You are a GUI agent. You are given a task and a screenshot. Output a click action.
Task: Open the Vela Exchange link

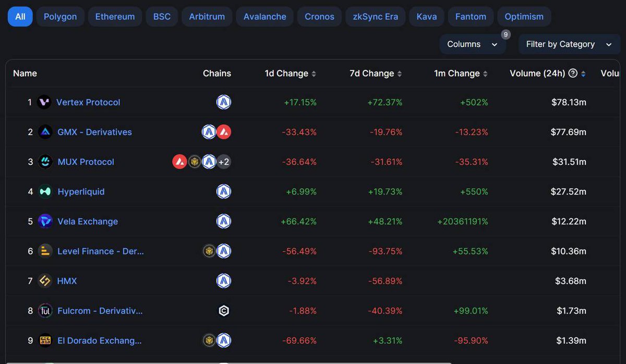pos(88,221)
